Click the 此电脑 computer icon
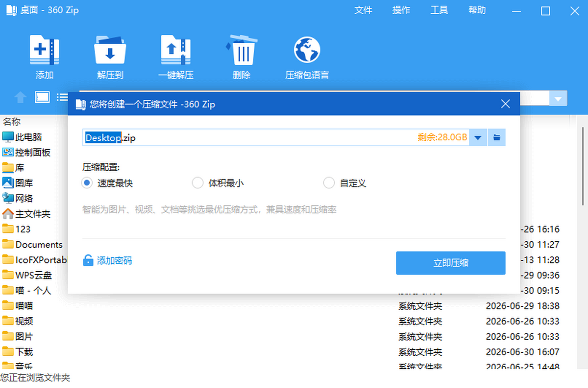588x388 pixels. click(8, 137)
